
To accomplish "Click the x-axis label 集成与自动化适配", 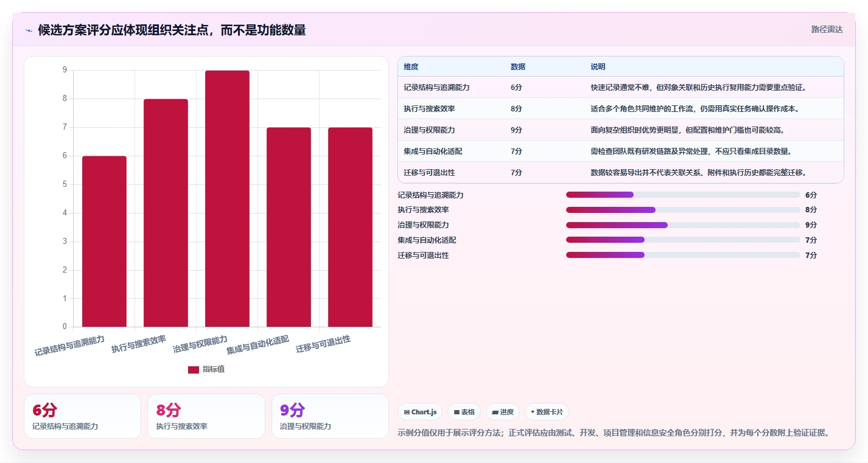I will point(257,345).
